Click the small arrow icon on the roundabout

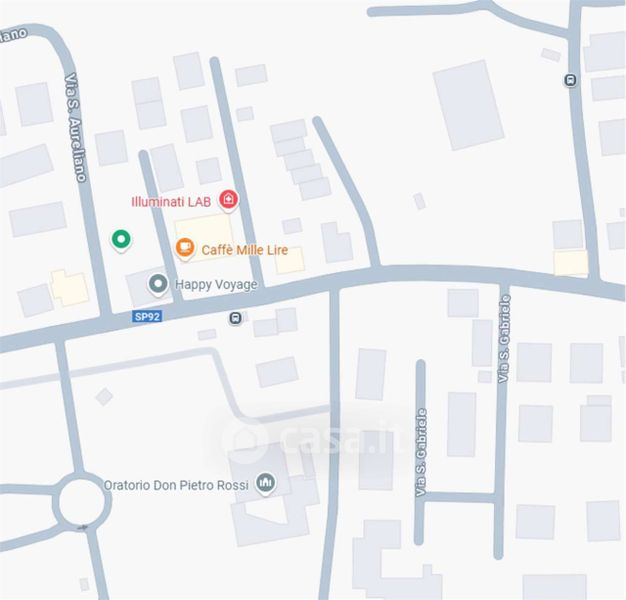(83, 527)
